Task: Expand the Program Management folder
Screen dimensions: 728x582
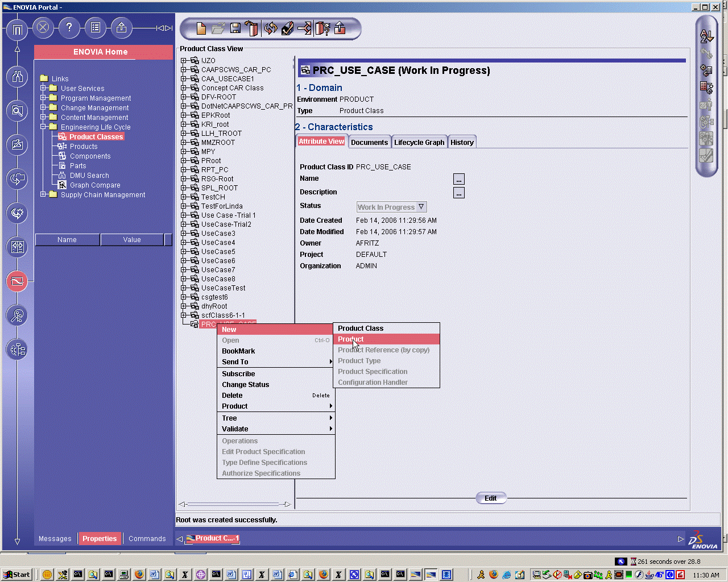Action: 44,98
